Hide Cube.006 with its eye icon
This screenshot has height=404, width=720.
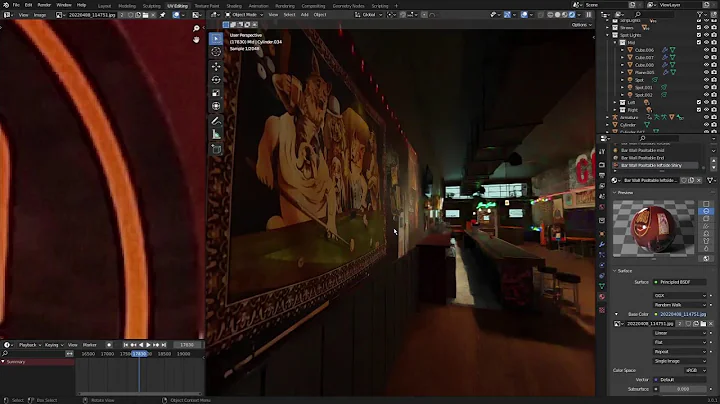click(x=706, y=50)
